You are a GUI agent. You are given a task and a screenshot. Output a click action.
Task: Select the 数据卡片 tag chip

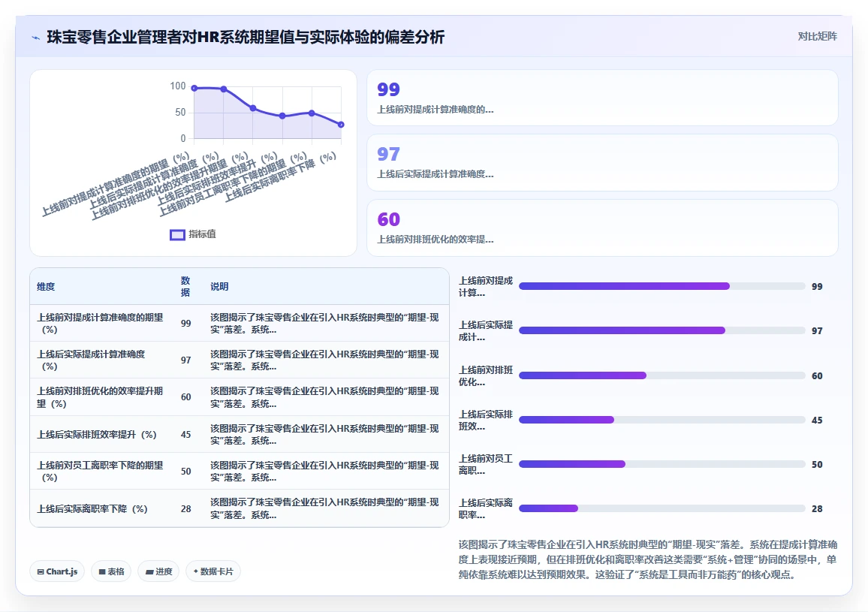point(213,571)
